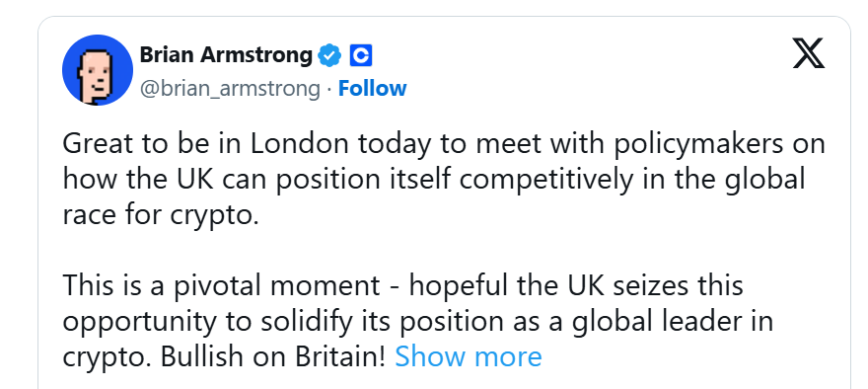
Task: Expand the tweet with Show more
Action: coord(469,356)
